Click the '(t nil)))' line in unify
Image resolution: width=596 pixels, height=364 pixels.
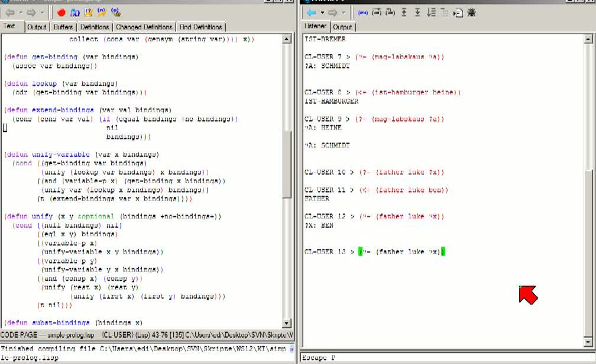[55, 305]
